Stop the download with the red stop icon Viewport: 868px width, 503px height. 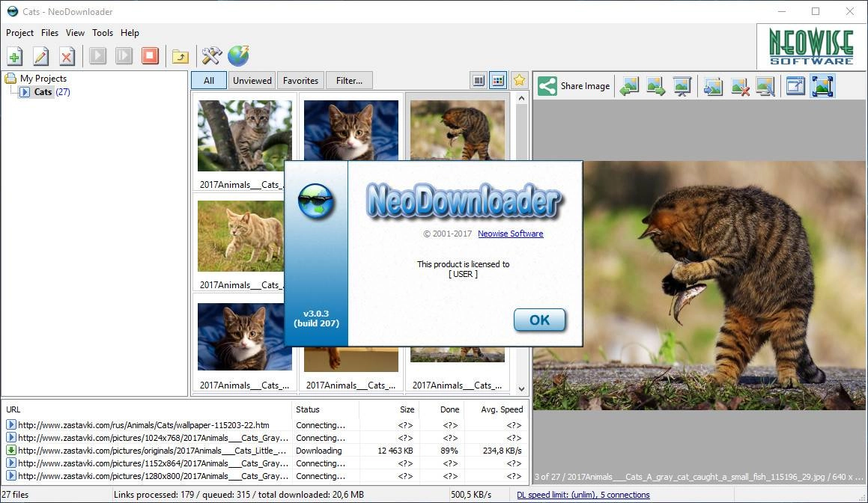tap(150, 56)
